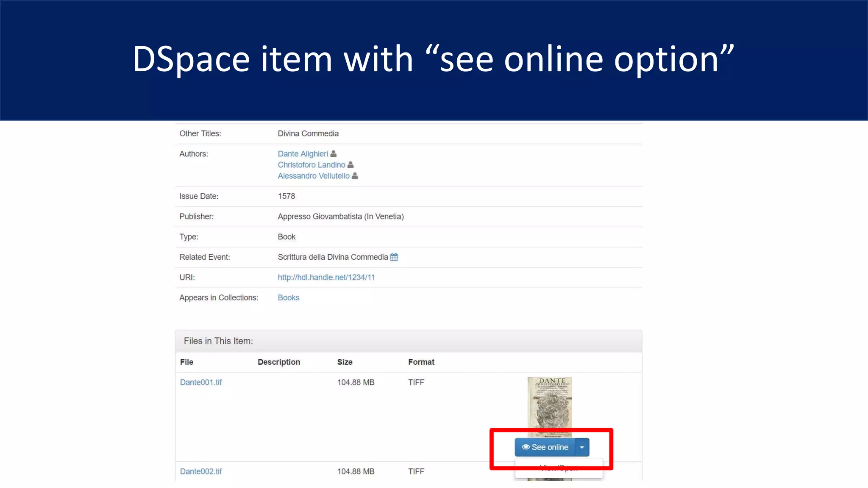The height and width of the screenshot is (488, 868).
Task: Open the Books collection link
Action: click(289, 298)
